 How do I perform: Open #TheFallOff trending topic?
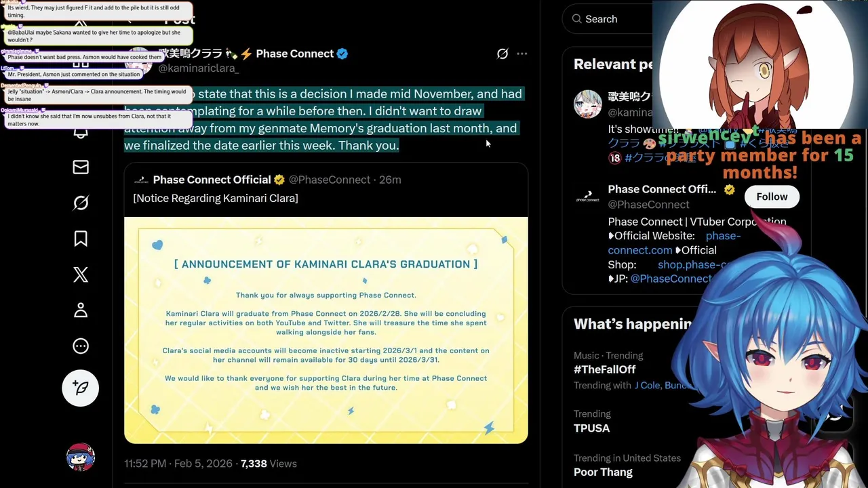[x=604, y=369]
